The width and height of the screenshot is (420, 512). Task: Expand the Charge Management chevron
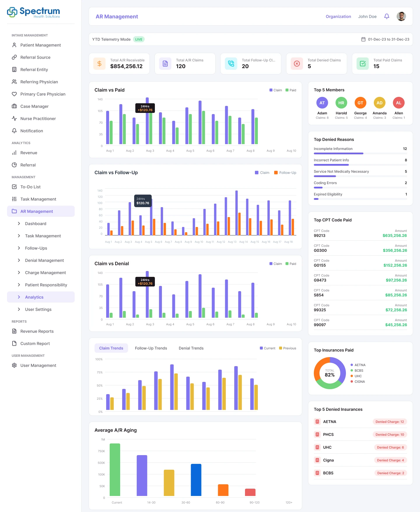pos(19,272)
